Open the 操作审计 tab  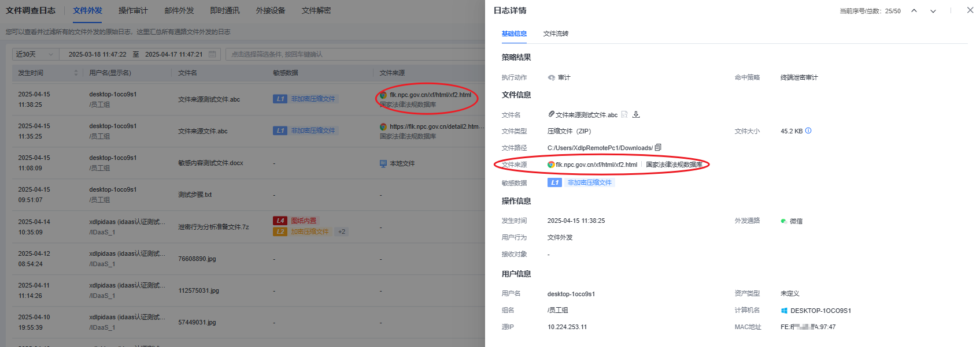tap(133, 10)
